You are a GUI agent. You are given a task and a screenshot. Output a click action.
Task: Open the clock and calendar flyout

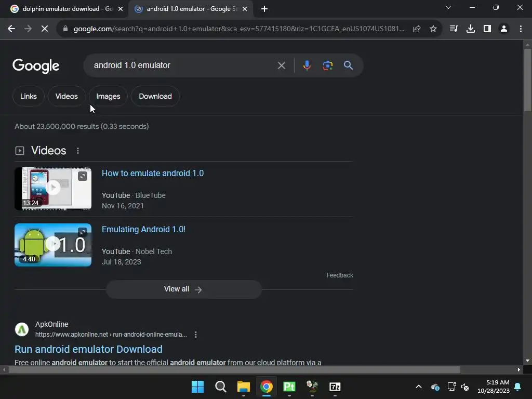[x=494, y=387]
